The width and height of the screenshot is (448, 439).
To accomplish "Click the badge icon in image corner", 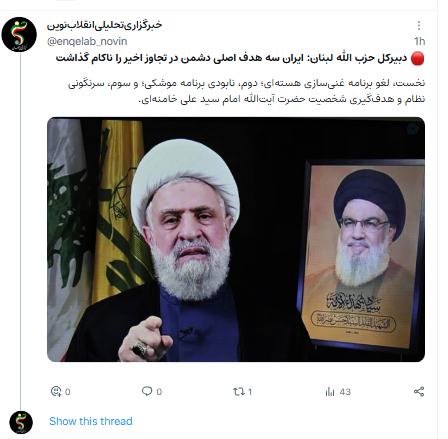I will point(413,129).
